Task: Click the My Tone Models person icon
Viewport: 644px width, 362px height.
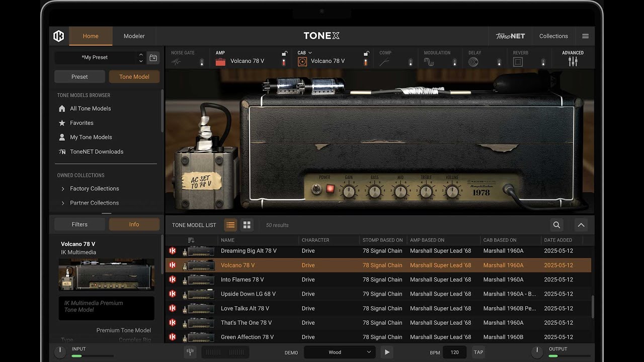Action: (62, 137)
